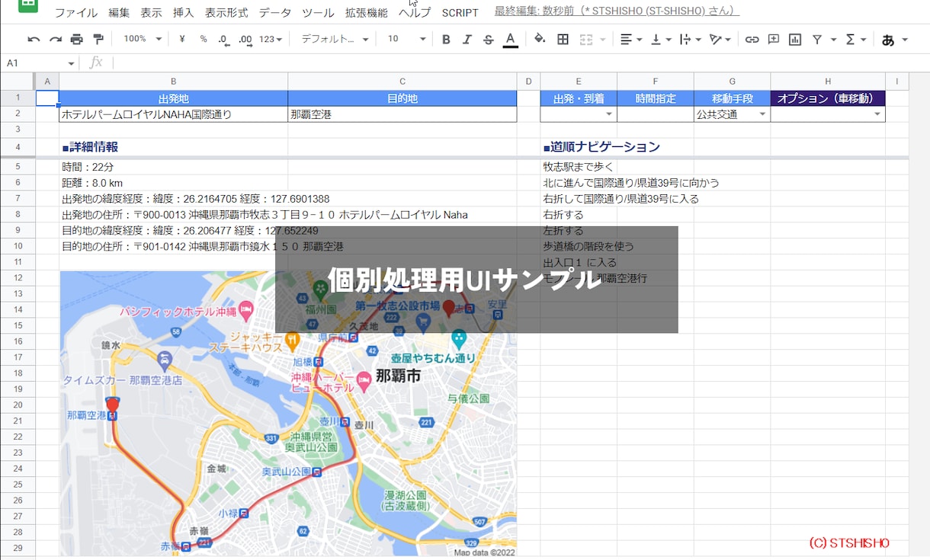Open the zoom level dropdown

(x=143, y=39)
